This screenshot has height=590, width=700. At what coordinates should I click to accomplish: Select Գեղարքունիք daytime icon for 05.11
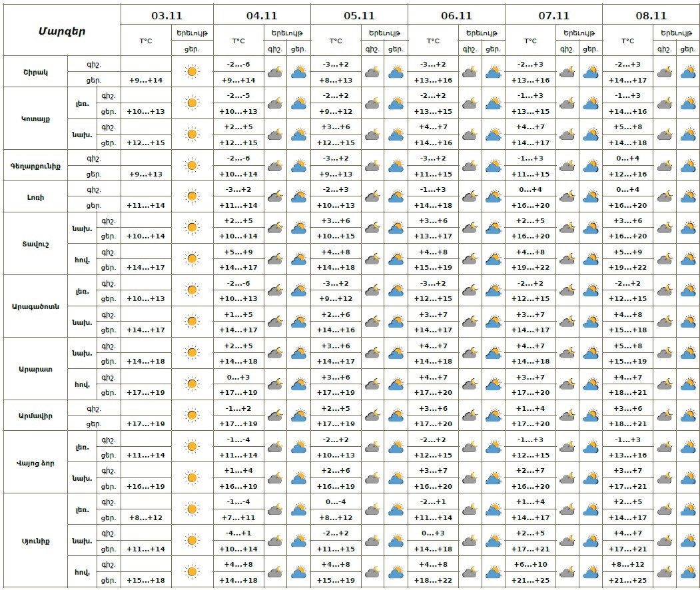396,165
